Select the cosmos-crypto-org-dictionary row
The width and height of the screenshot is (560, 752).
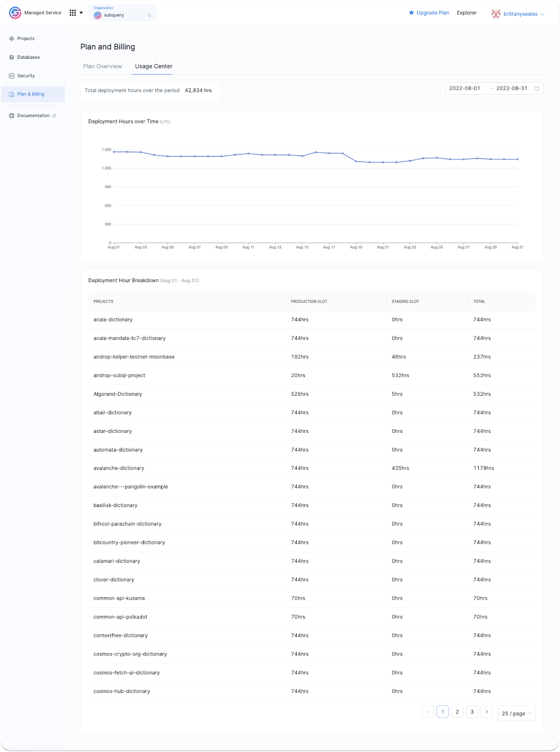click(x=312, y=654)
